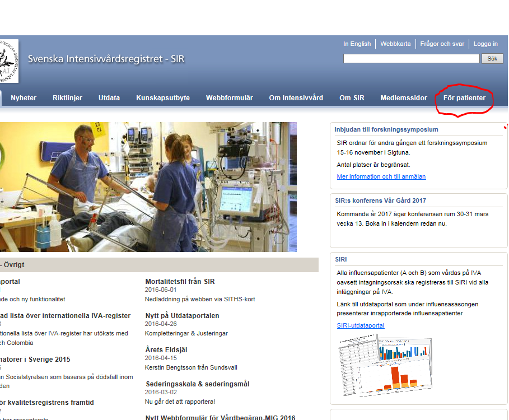This screenshot has height=420, width=509.
Task: Click the Logga in link
Action: pyautogui.click(x=485, y=44)
